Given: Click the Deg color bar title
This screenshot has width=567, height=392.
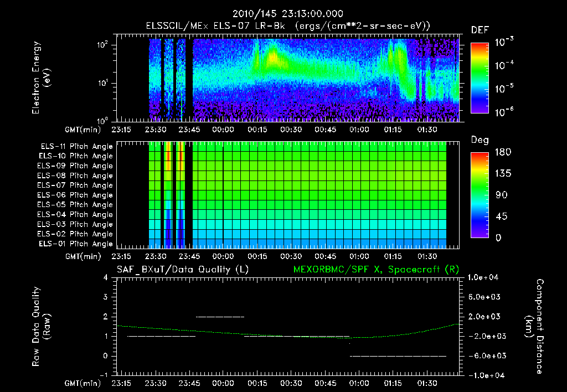Looking at the screenshot, I should tap(480, 140).
